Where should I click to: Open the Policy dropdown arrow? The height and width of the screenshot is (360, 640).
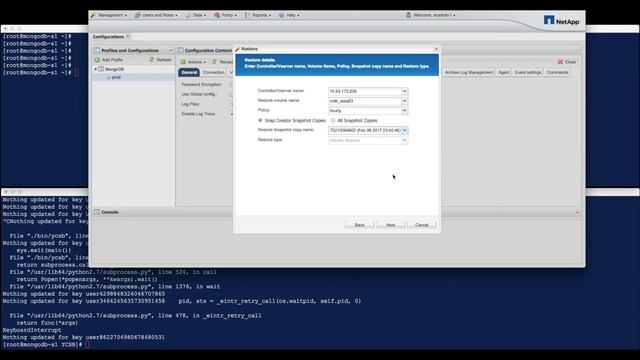(404, 111)
